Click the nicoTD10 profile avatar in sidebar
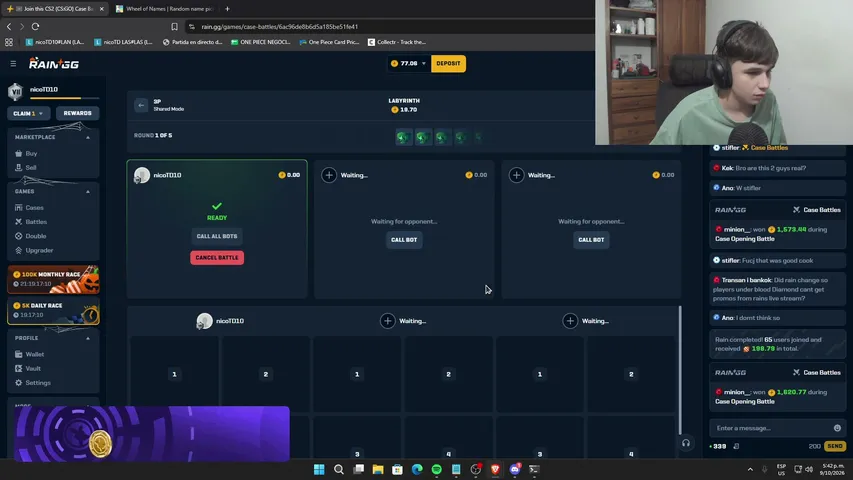 coord(15,91)
